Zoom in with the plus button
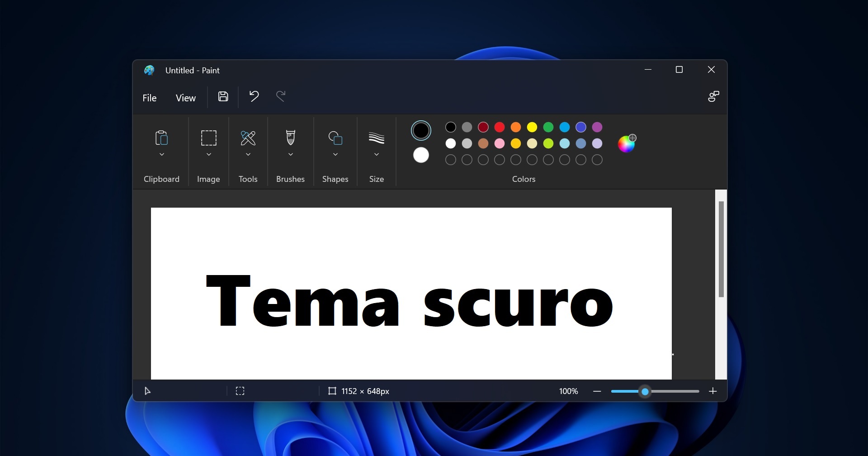Screen dimensions: 868x456 coord(713,391)
